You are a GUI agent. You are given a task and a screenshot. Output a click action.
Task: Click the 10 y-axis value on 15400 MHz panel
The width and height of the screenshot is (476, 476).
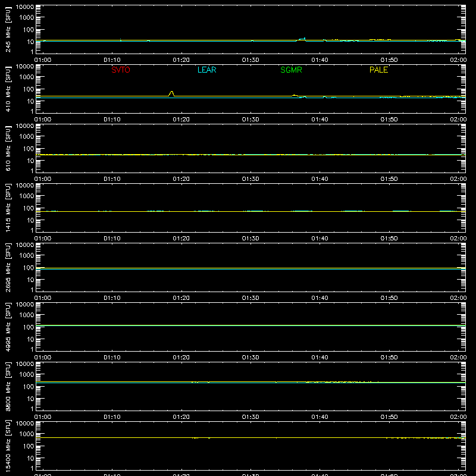(x=30, y=458)
